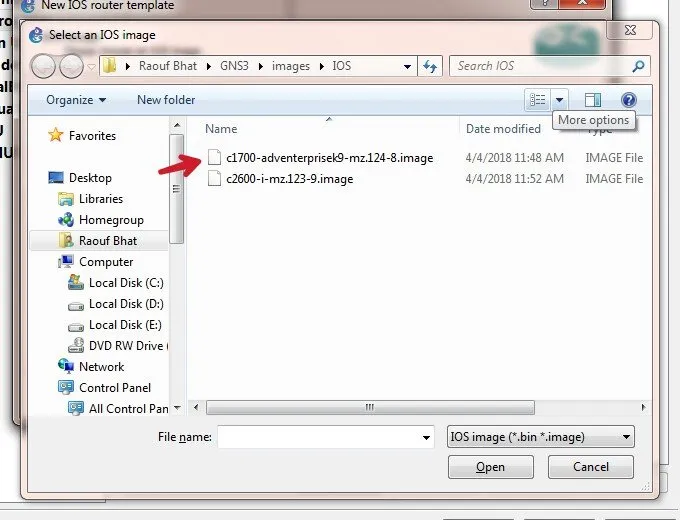Click the Local Disk (E:) drive icon
Image resolution: width=680 pixels, height=520 pixels.
click(x=76, y=326)
